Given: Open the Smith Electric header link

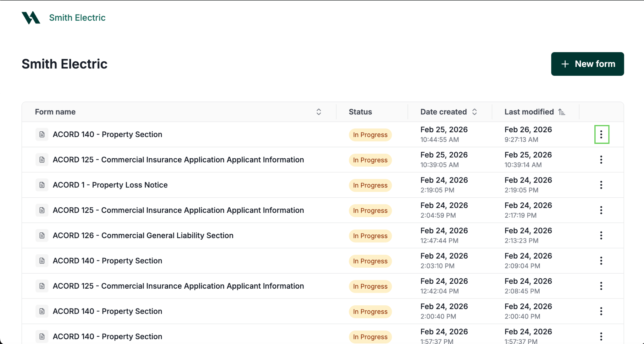Looking at the screenshot, I should click(77, 18).
